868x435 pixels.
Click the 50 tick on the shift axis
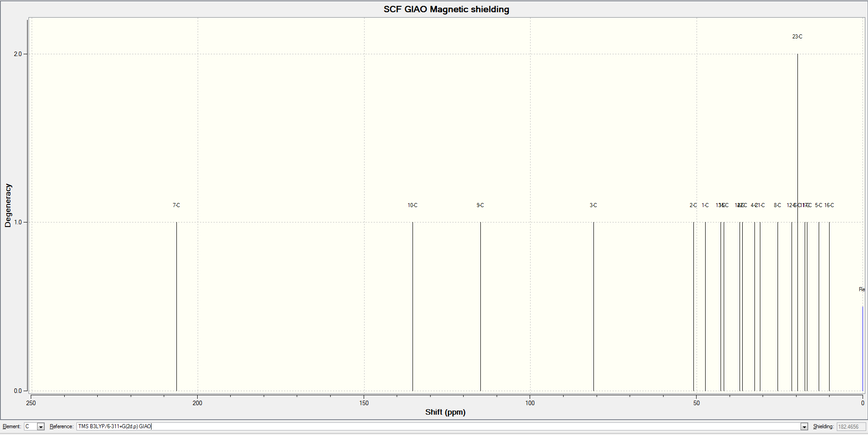click(x=697, y=403)
